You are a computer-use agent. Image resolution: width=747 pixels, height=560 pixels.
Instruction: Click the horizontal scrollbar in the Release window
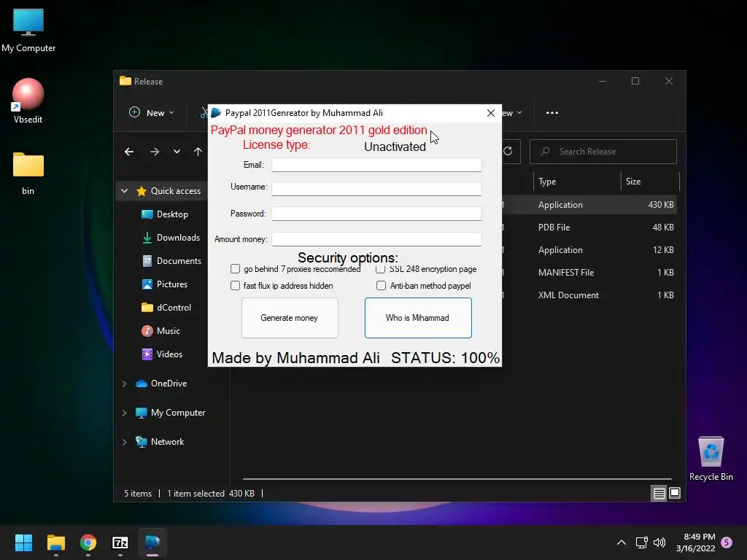click(x=457, y=478)
